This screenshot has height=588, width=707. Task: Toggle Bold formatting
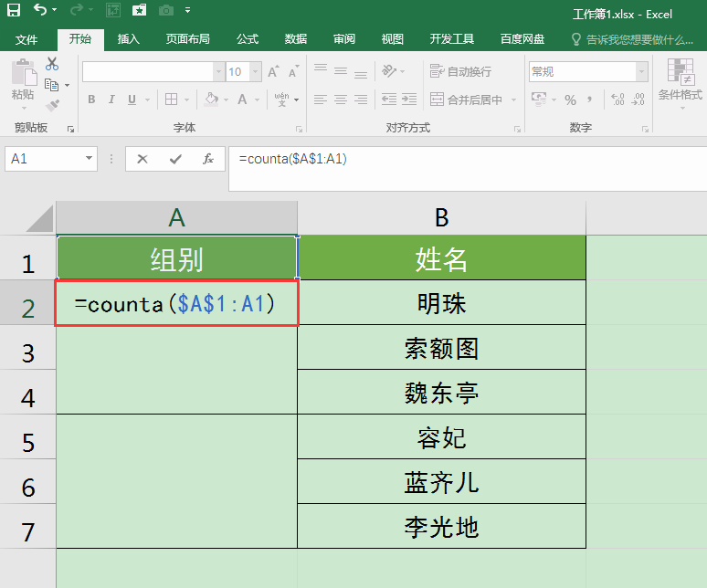click(x=91, y=100)
